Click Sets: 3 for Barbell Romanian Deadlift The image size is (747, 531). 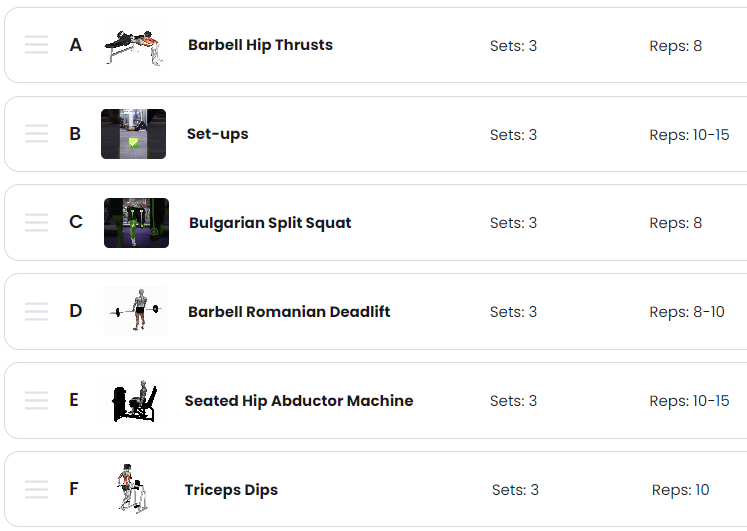point(513,312)
